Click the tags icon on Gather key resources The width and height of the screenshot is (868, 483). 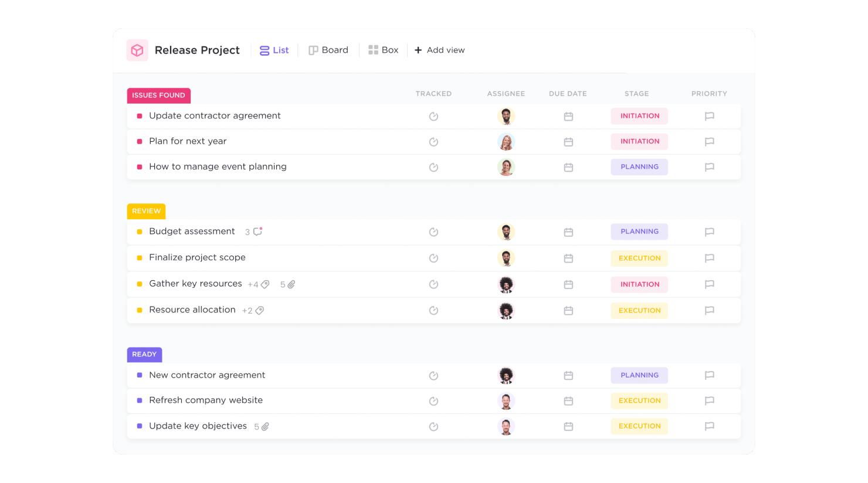pyautogui.click(x=265, y=284)
